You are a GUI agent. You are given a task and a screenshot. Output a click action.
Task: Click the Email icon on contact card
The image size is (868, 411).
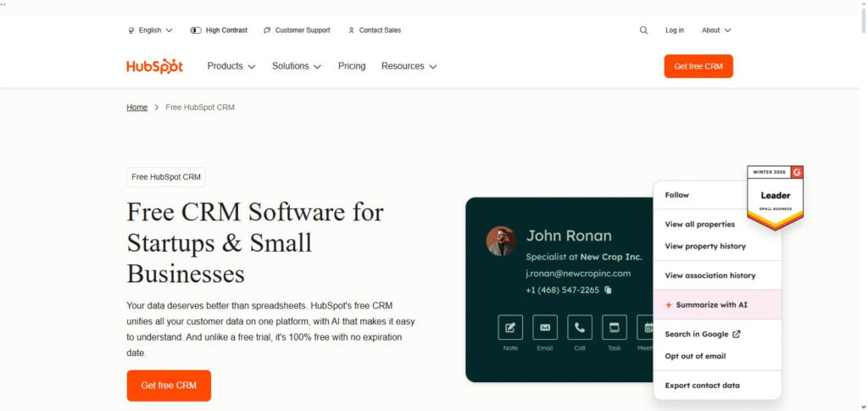pyautogui.click(x=545, y=327)
